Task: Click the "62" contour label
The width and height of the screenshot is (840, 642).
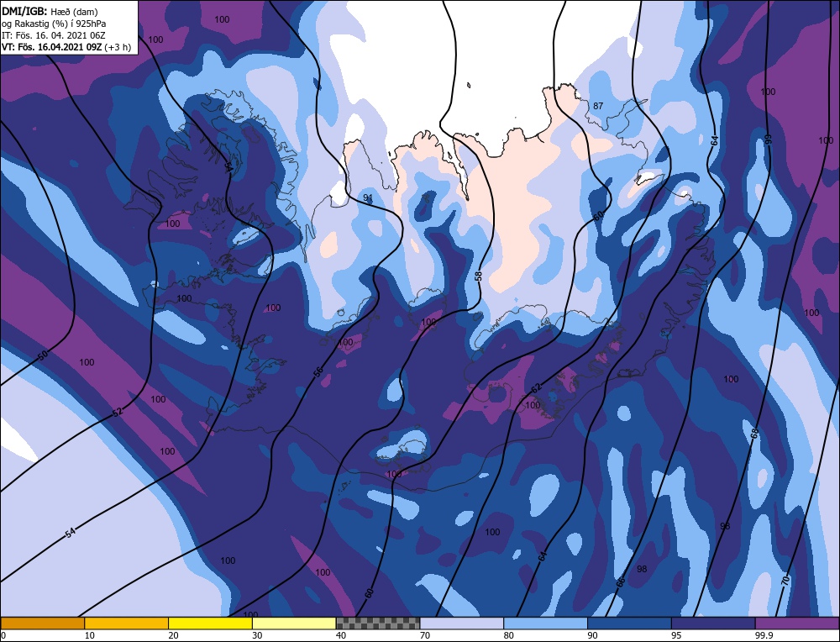Action: (x=536, y=388)
